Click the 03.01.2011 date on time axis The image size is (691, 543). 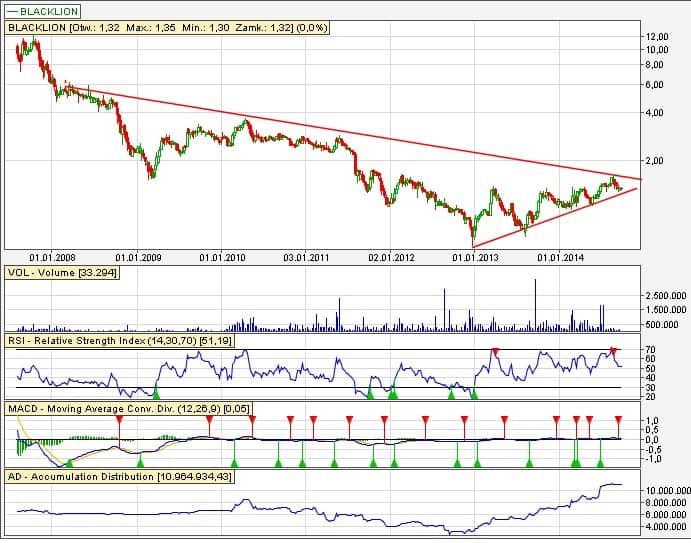[308, 257]
